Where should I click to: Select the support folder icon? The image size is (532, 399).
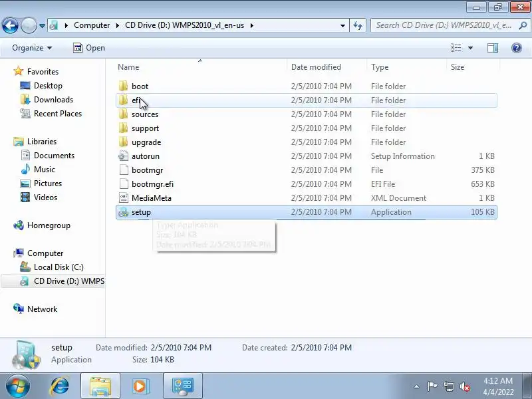click(x=123, y=128)
